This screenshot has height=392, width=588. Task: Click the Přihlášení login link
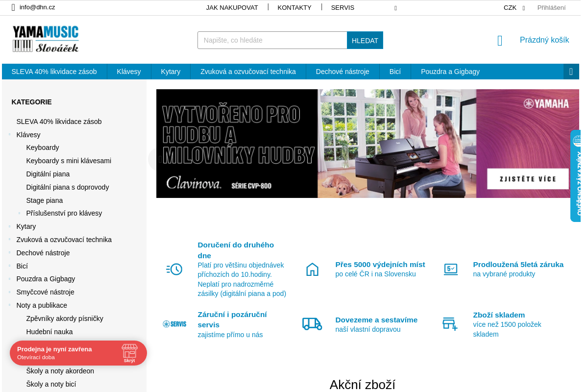coord(551,7)
